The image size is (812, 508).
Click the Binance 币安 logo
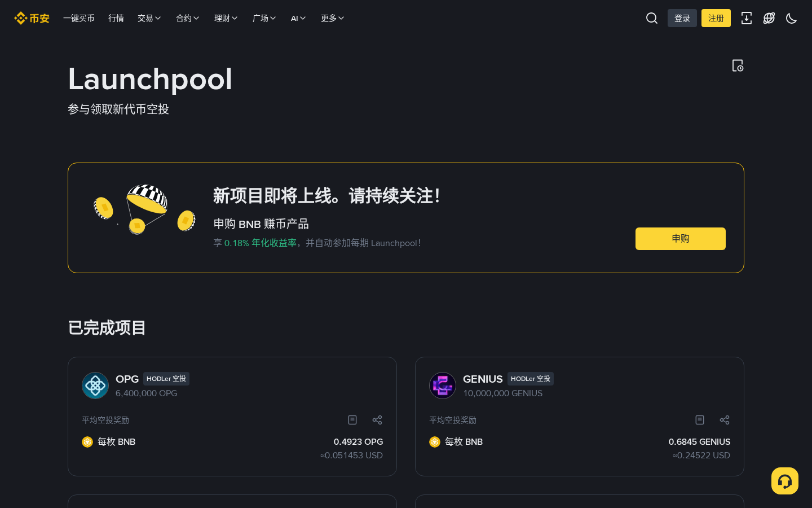[32, 18]
